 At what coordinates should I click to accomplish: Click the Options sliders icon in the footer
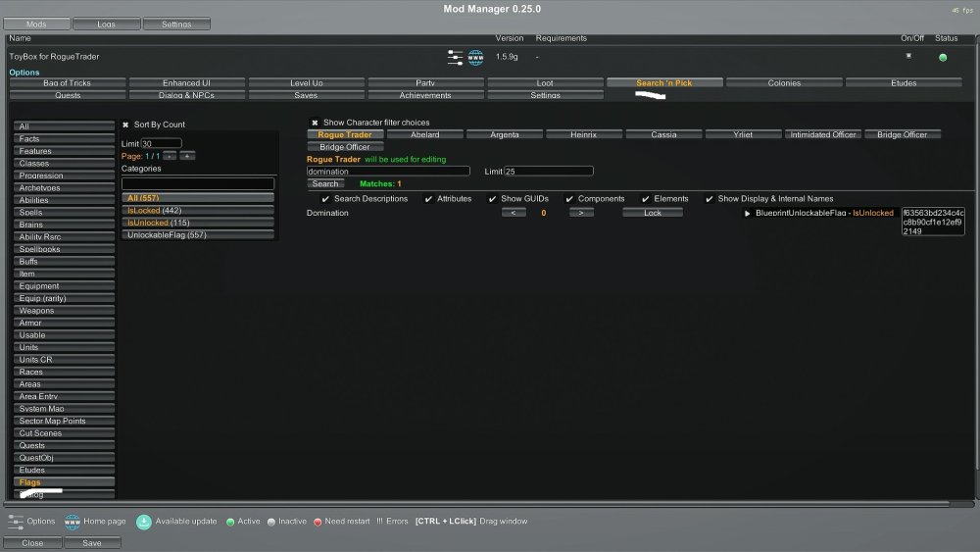[16, 521]
